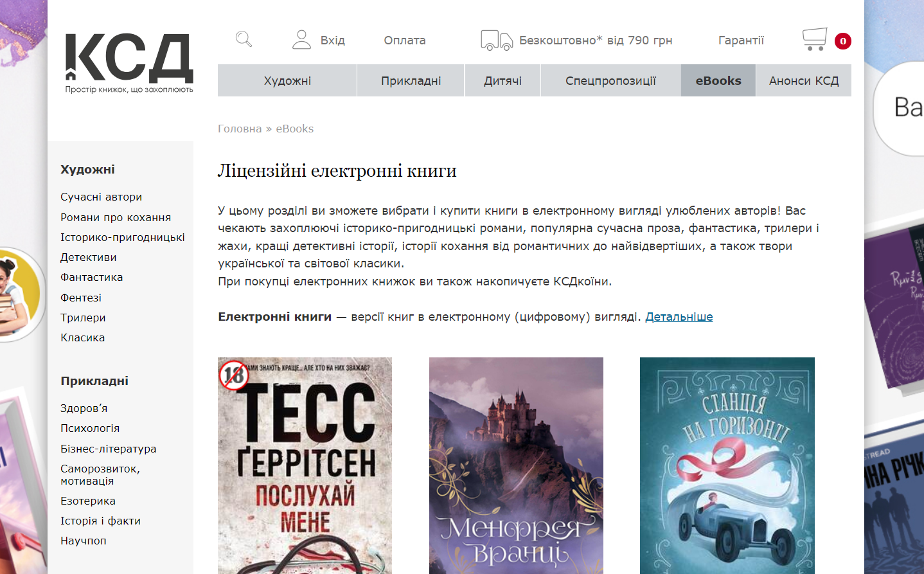Go to Анонси КСД tab
This screenshot has width=924, height=574.
[804, 80]
